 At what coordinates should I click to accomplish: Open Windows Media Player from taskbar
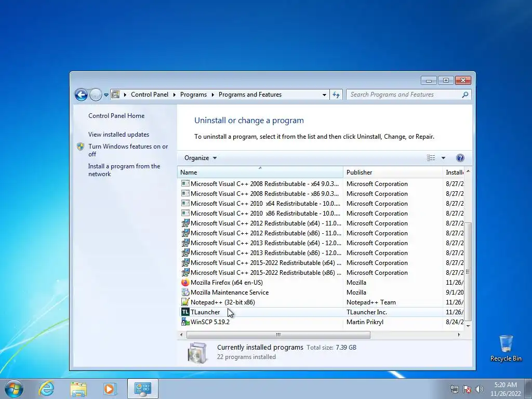(110, 389)
